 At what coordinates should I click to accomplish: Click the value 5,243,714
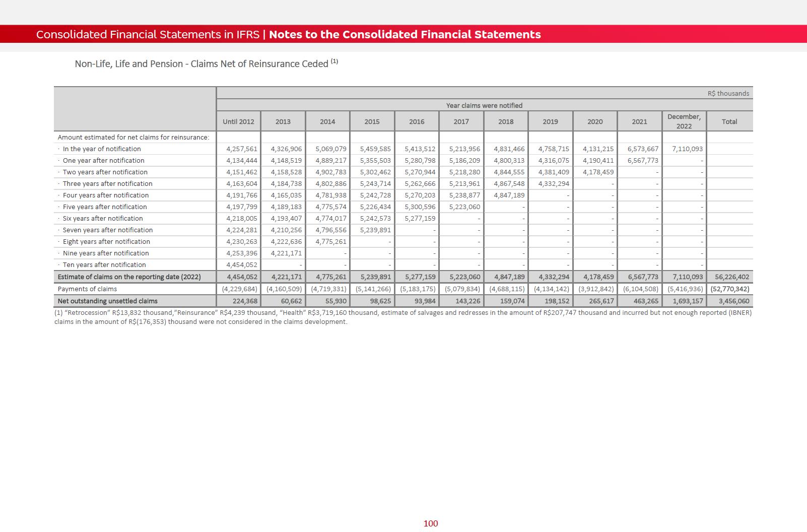pyautogui.click(x=375, y=183)
